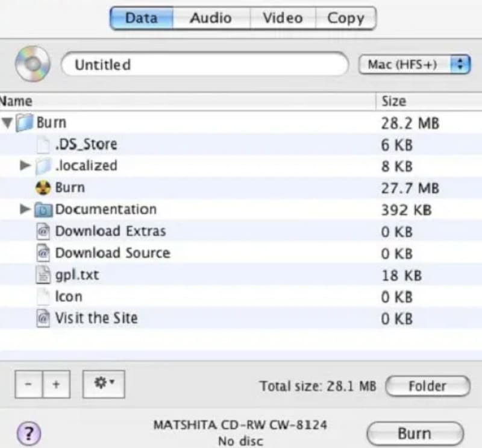Open the purple help question mark button
The width and height of the screenshot is (482, 448).
point(28,432)
